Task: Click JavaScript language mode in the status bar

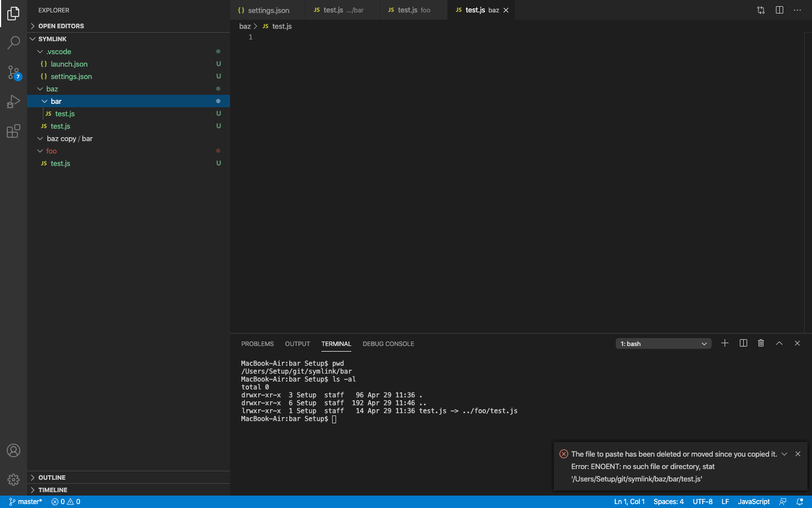Action: point(753,501)
